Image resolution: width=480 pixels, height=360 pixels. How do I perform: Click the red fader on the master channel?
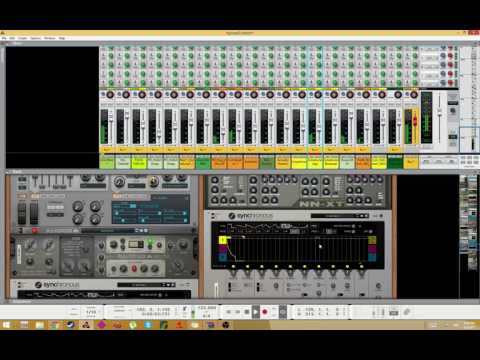[415, 120]
